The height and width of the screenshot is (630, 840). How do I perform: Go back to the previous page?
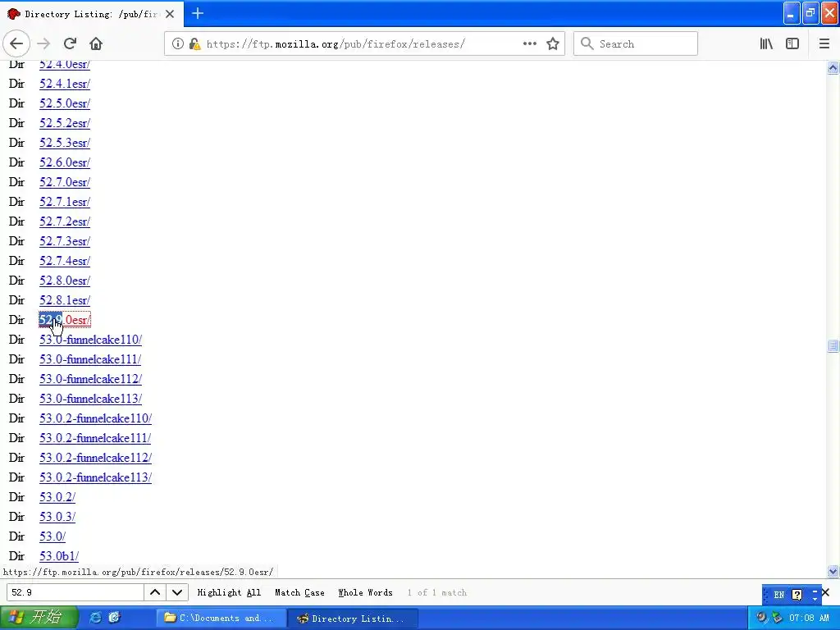16,44
